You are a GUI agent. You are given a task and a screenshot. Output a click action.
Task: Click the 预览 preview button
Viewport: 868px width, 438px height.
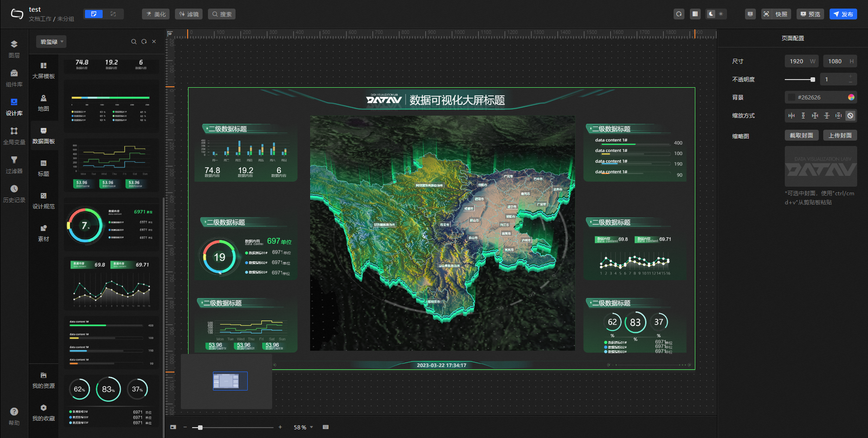(x=810, y=14)
